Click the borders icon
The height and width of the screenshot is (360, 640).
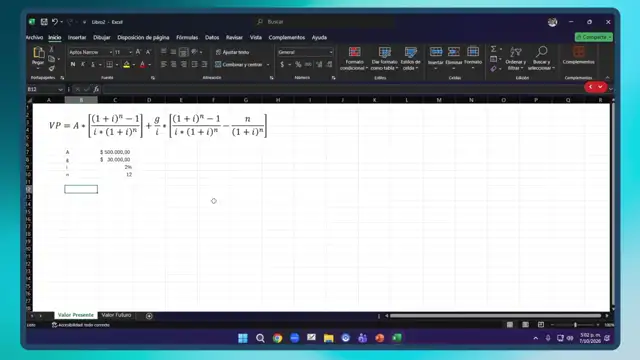tap(109, 64)
